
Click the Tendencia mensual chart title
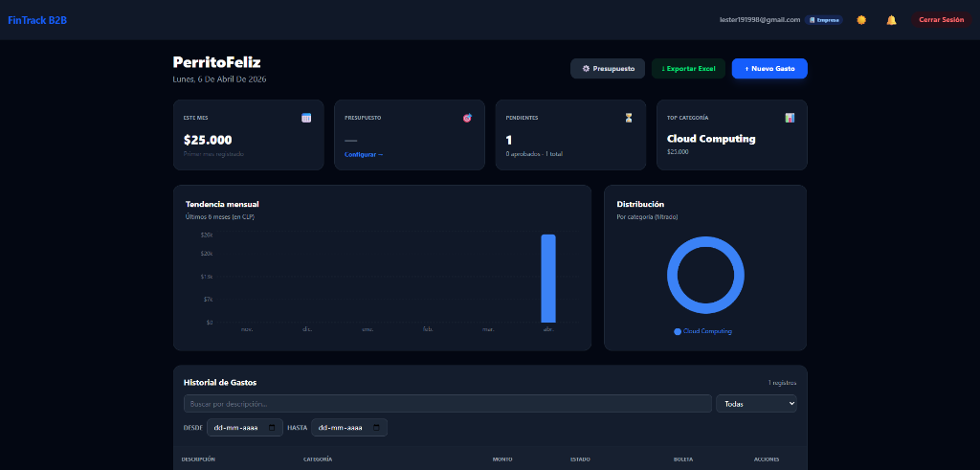point(222,204)
